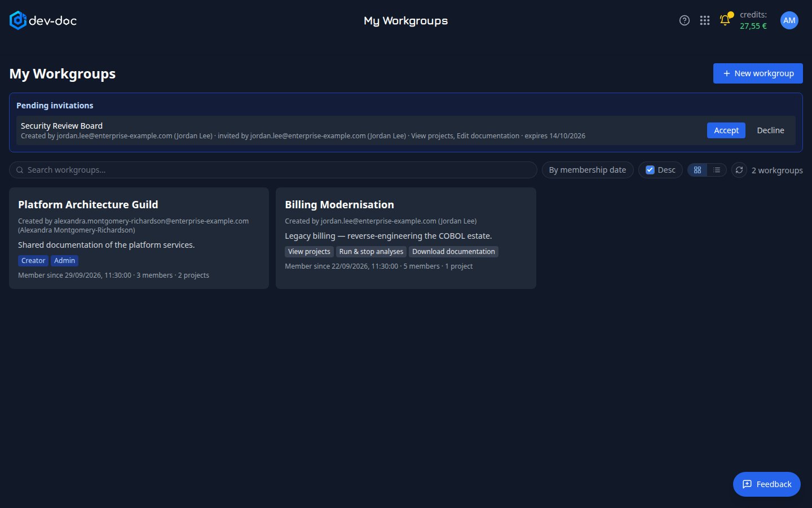
Task: Click the credits balance 27,55 €
Action: tap(753, 26)
